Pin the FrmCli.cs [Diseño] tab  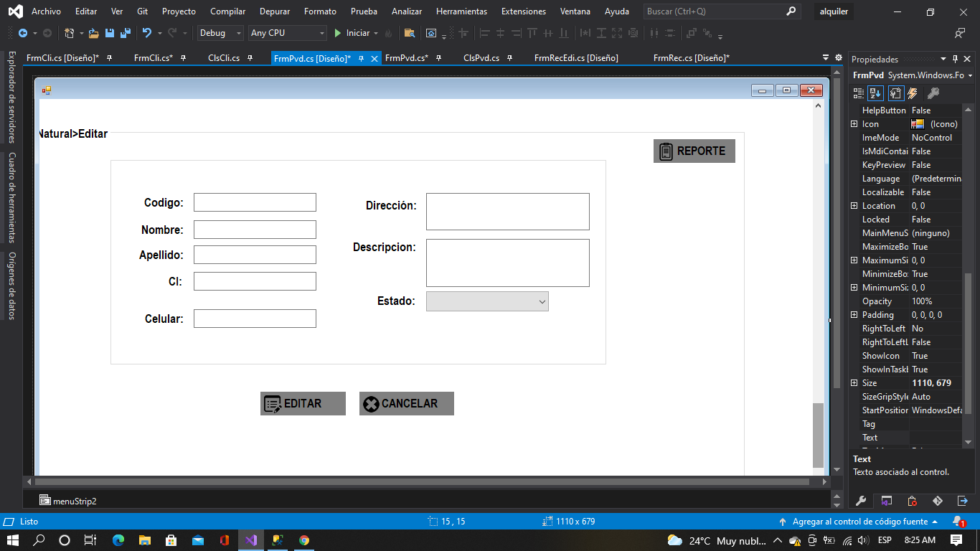(109, 58)
